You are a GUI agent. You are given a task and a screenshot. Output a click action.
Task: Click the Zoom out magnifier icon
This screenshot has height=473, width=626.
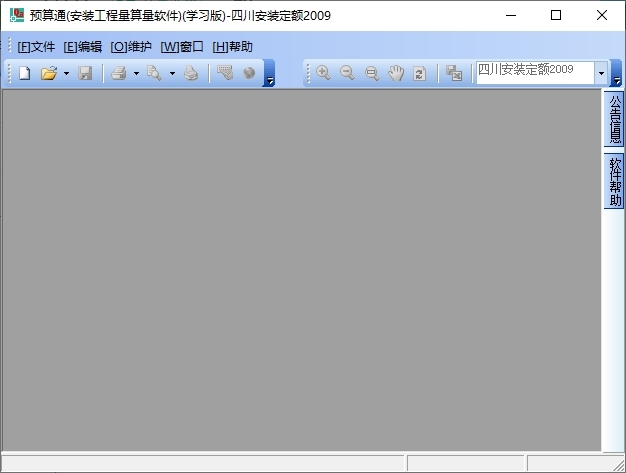click(x=347, y=73)
